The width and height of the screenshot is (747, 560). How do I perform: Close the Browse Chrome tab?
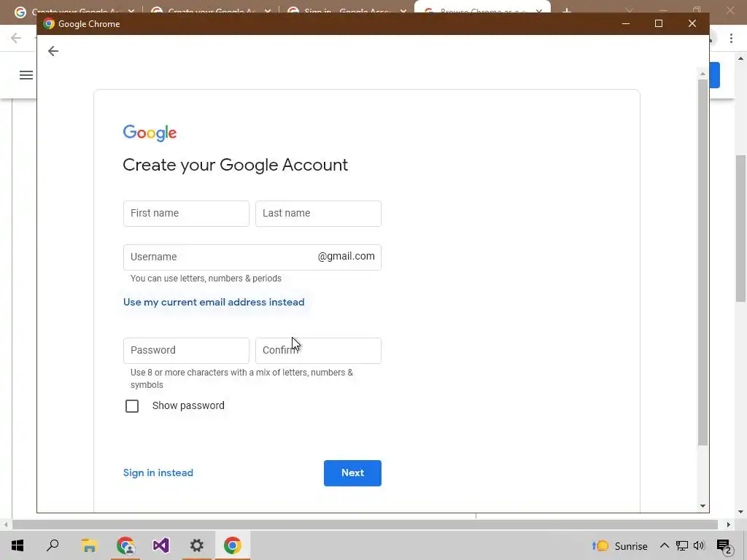coord(539,11)
